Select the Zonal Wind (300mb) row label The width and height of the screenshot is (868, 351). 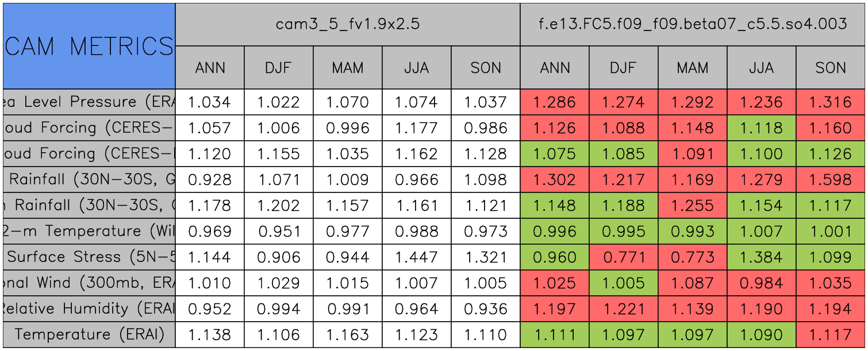click(89, 283)
